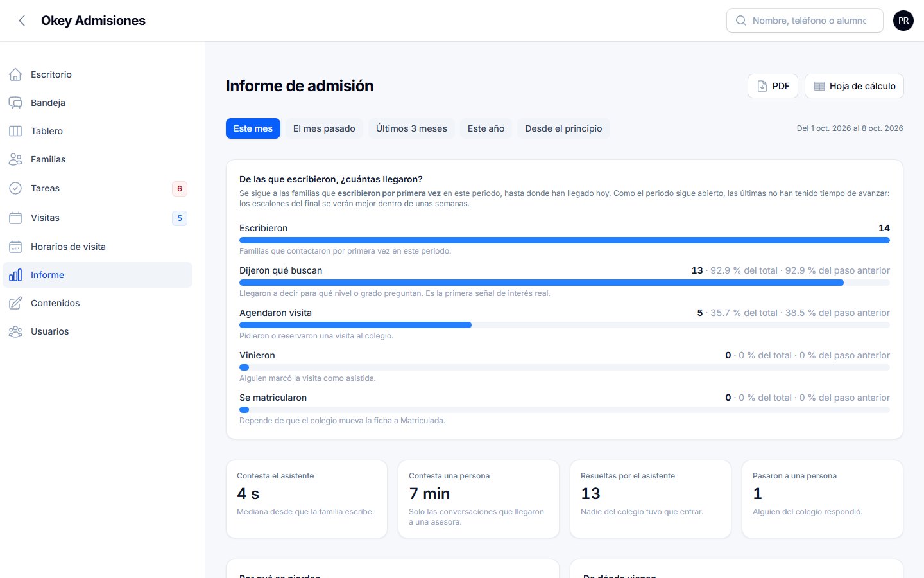The height and width of the screenshot is (578, 924).
Task: Switch to El mes pasado period
Action: pos(324,128)
